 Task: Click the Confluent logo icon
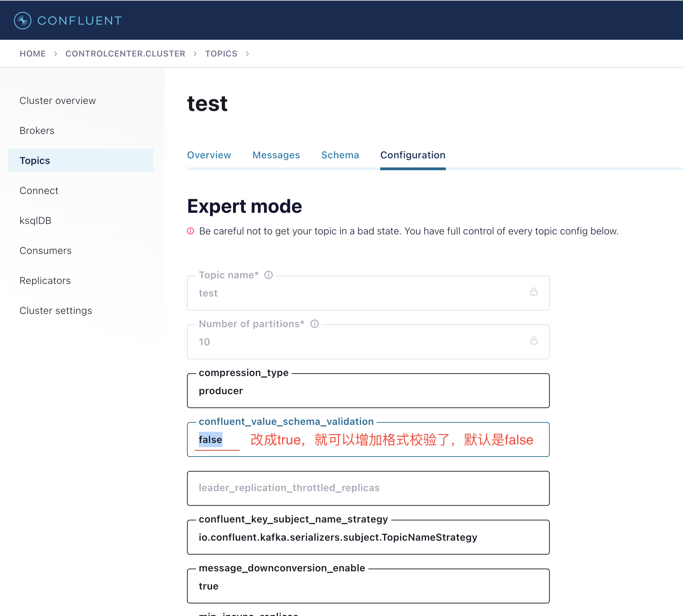(23, 21)
